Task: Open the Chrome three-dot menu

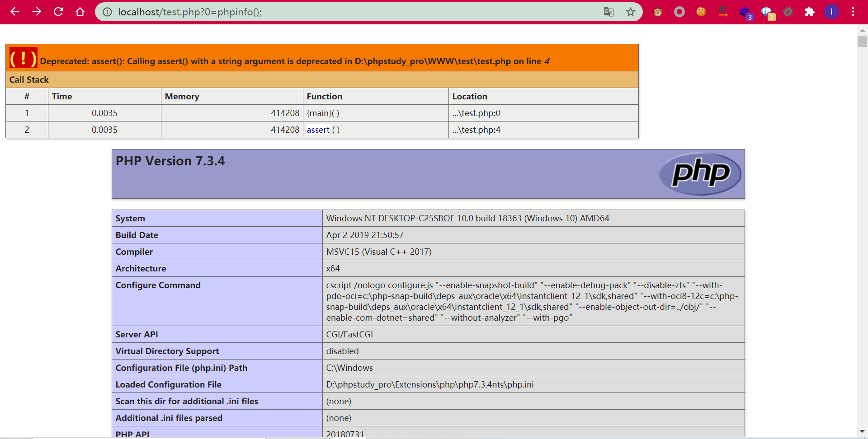Action: 853,12
